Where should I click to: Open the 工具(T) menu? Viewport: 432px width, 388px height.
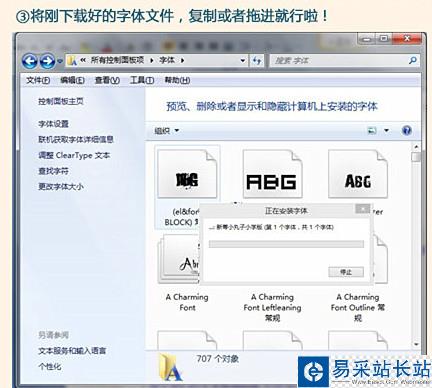click(142, 80)
